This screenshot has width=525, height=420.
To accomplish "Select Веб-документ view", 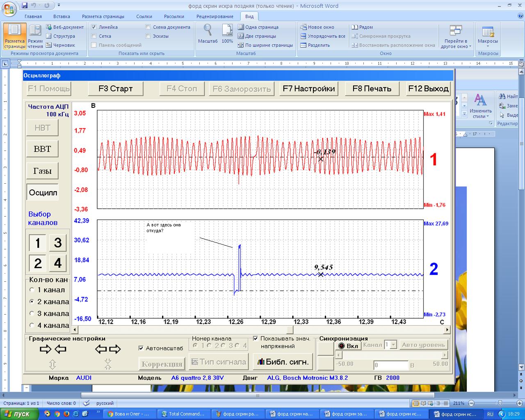I will (x=65, y=27).
